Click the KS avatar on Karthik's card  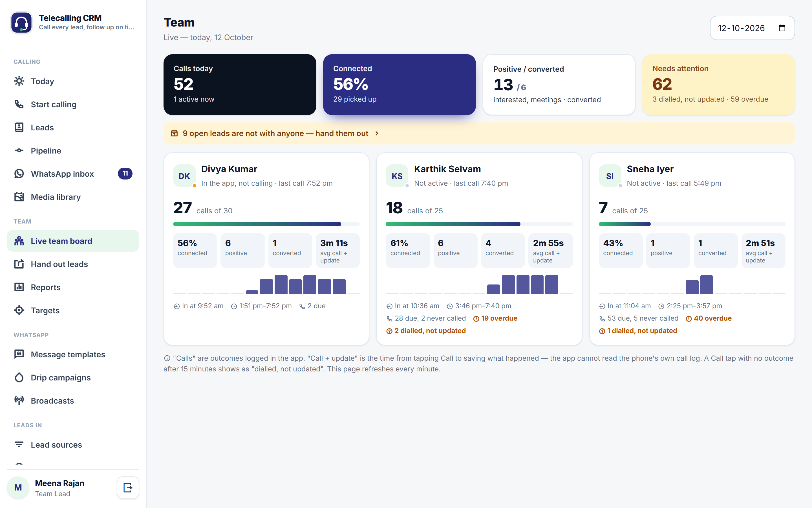tap(397, 176)
